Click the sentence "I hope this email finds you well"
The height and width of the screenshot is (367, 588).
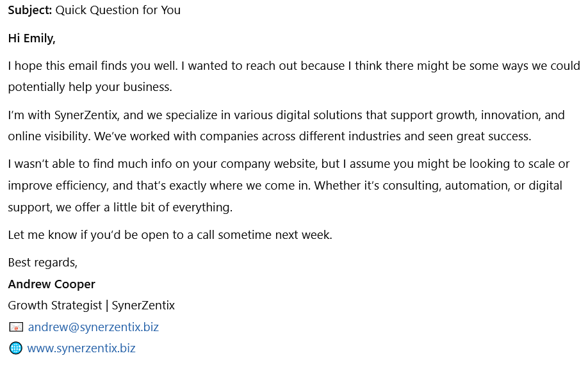point(92,66)
